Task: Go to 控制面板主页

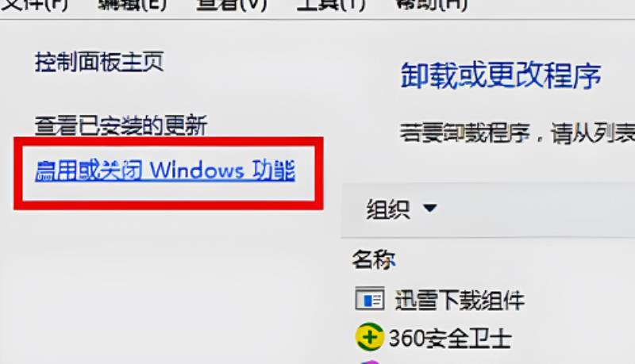Action: click(99, 62)
